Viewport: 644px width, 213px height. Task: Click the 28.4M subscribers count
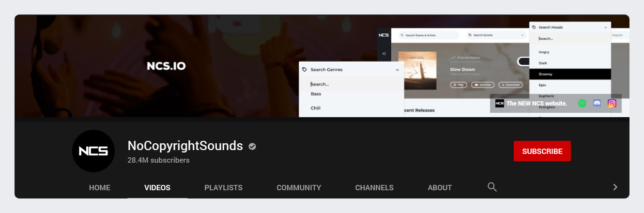point(158,160)
